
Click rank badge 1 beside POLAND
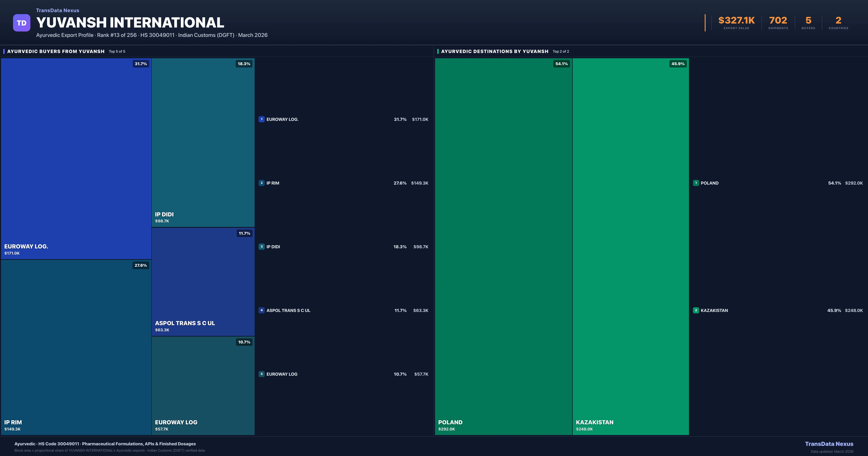tap(696, 183)
